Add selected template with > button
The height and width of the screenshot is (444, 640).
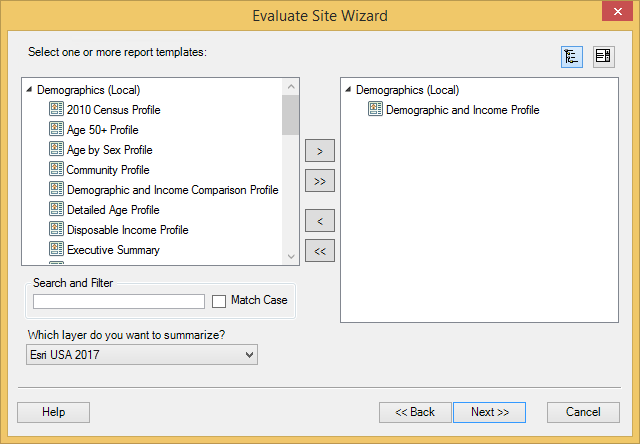click(319, 151)
